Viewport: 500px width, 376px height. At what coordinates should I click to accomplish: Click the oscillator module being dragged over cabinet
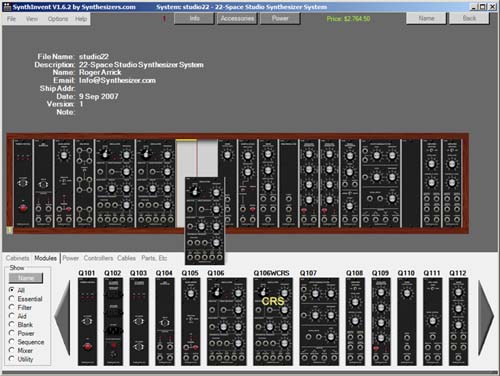tap(205, 221)
